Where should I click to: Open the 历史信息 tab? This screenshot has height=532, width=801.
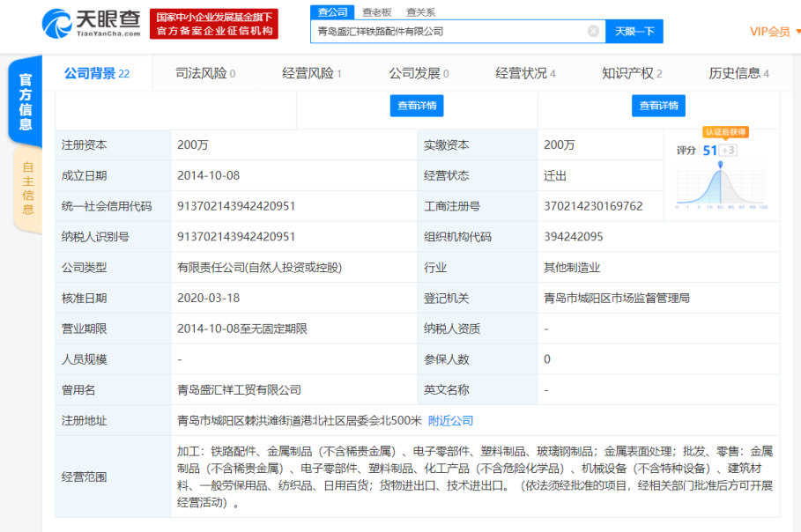(738, 74)
